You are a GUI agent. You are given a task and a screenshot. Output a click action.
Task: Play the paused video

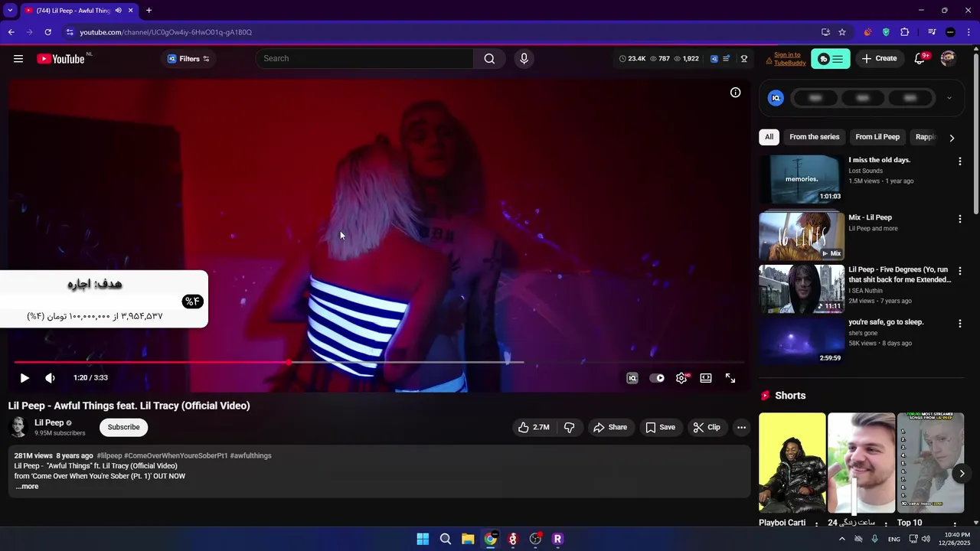tap(24, 378)
